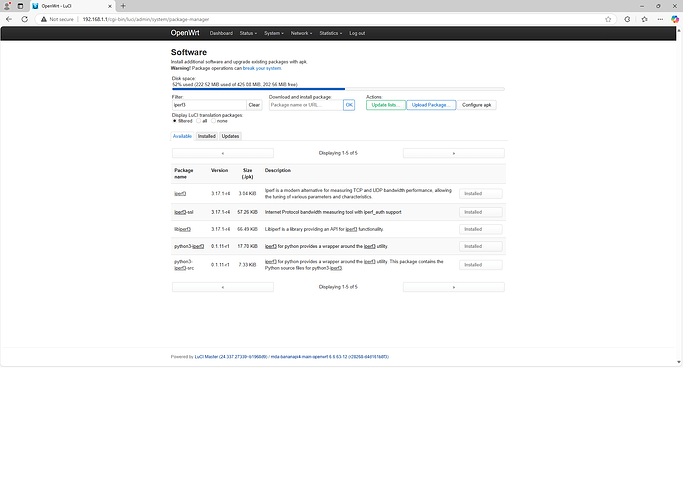This screenshot has width=683, height=500.
Task: Click the Package name column header
Action: click(x=184, y=173)
